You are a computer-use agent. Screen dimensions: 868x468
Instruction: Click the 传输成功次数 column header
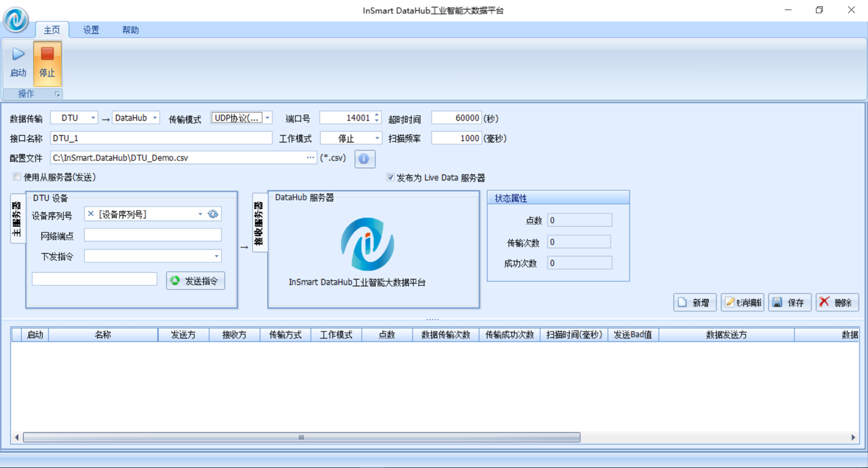point(510,335)
